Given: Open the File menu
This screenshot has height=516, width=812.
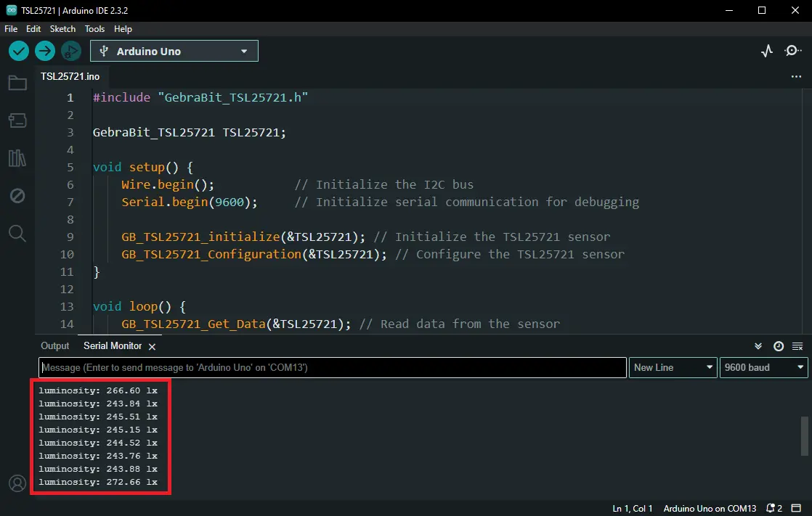Looking at the screenshot, I should [x=11, y=29].
